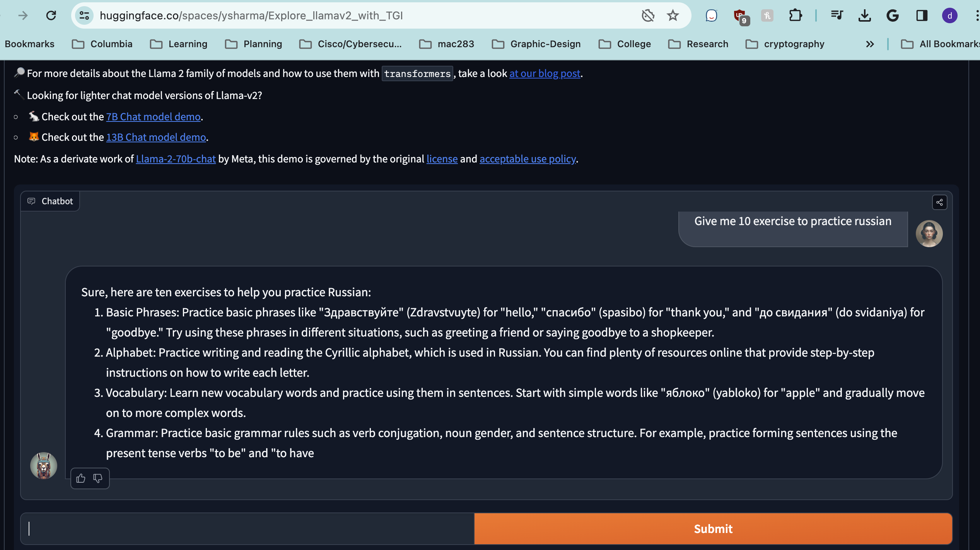Show browser downloads

pyautogui.click(x=864, y=15)
